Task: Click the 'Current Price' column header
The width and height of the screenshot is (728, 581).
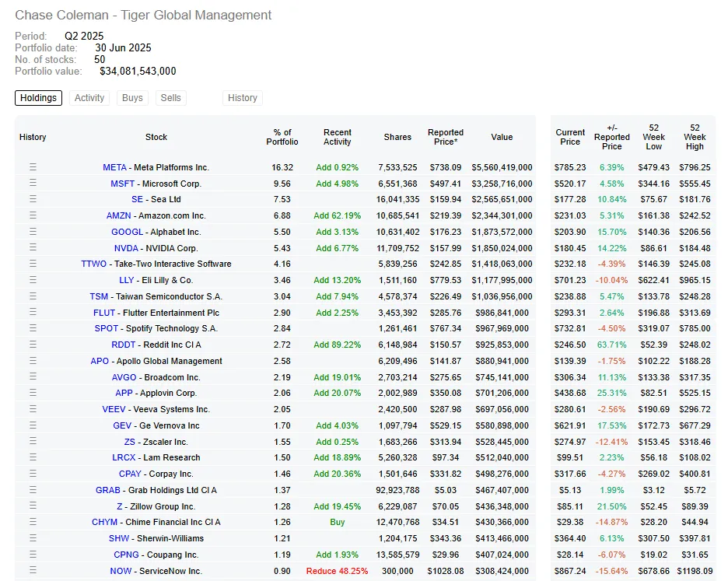Action: point(570,137)
